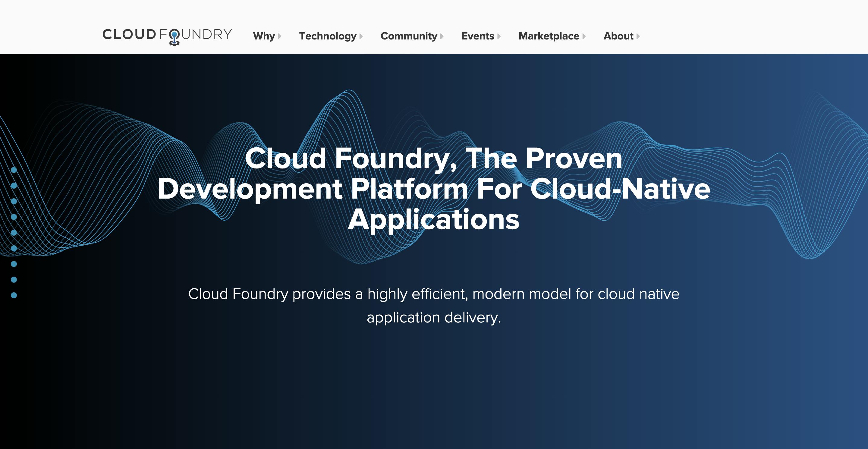Expand the Marketplace dropdown arrow
The image size is (868, 449).
pyautogui.click(x=585, y=36)
